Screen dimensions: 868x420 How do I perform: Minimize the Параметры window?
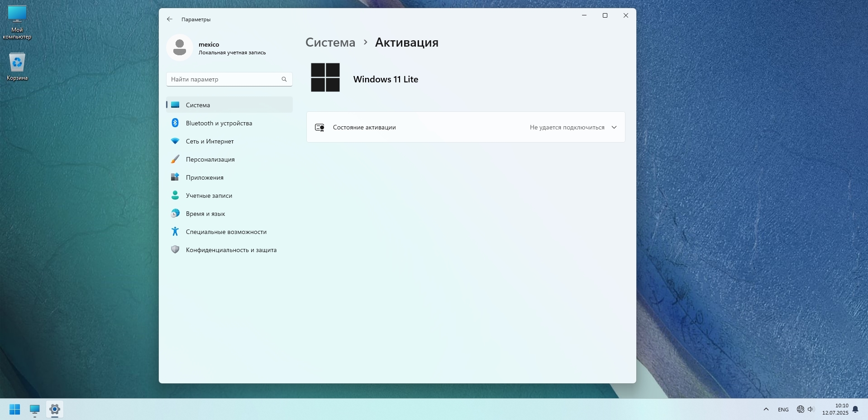584,15
